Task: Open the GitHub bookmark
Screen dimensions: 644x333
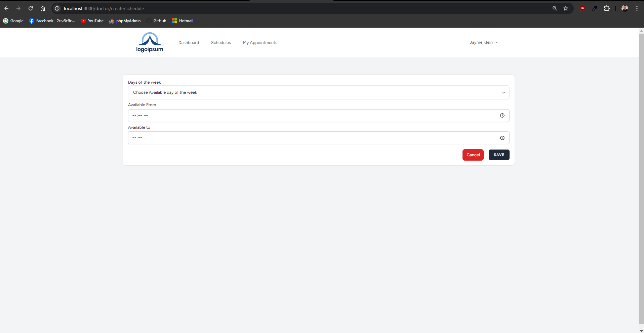Action: (156, 21)
